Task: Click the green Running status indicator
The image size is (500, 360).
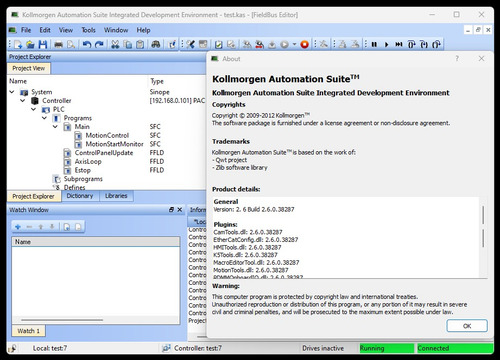Action: [387, 348]
